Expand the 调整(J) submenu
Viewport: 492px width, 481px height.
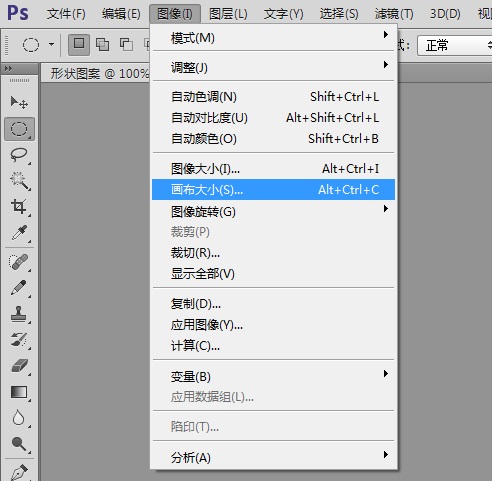273,68
